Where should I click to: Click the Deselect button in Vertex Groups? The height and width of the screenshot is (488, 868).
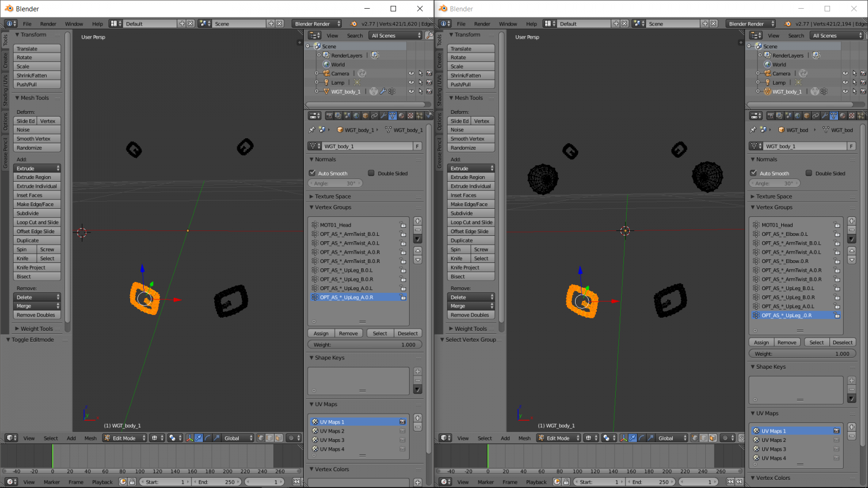tap(407, 333)
